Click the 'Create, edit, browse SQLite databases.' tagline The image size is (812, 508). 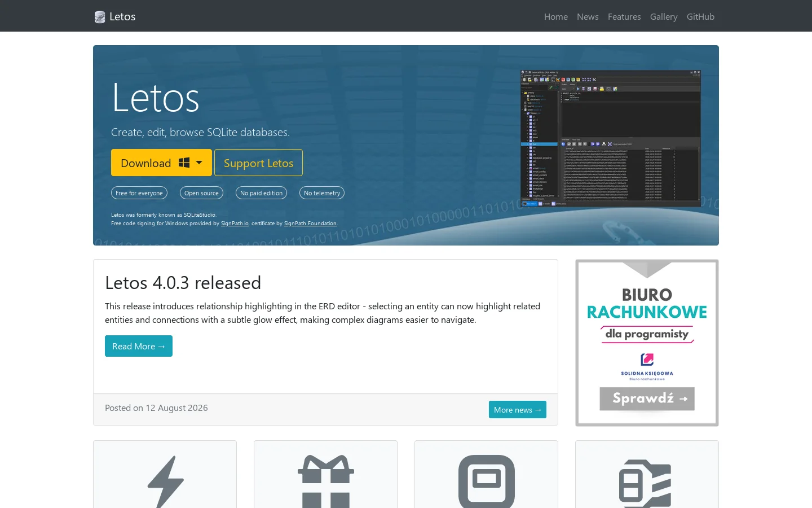pos(200,132)
